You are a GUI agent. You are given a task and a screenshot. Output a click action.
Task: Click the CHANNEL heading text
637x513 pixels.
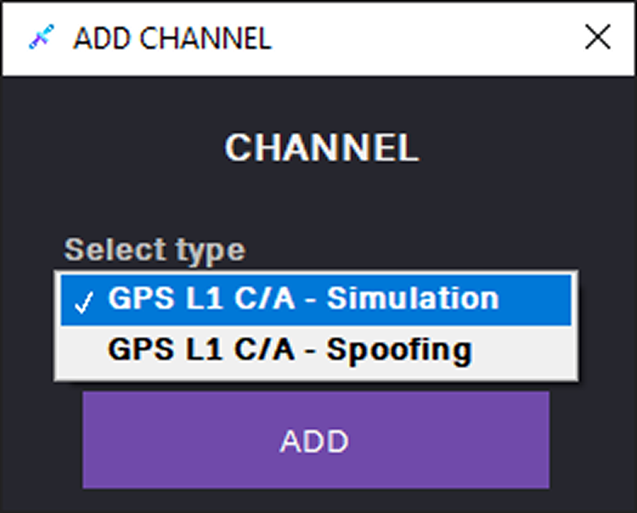point(321,149)
